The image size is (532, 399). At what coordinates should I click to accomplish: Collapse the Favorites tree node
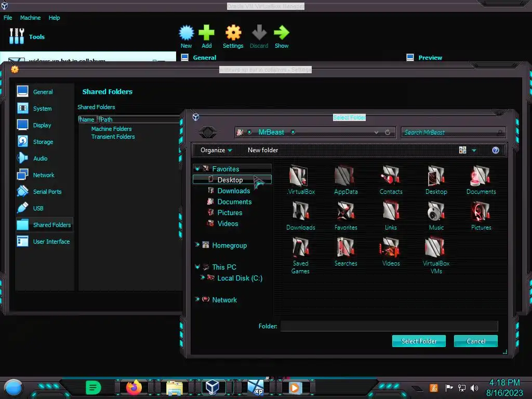coord(197,169)
